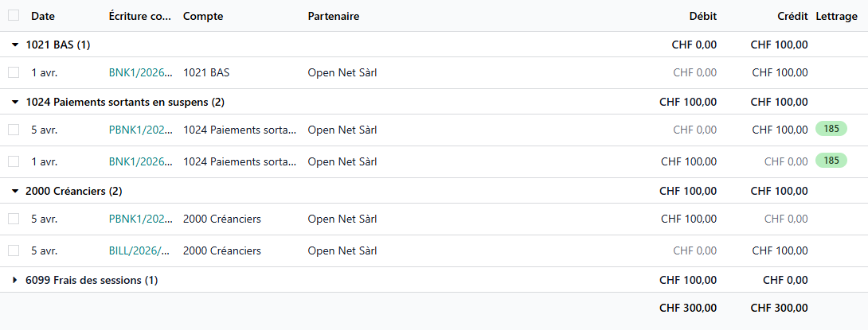
Task: Collapse the 1021 BAS group arrow
Action: (14, 45)
